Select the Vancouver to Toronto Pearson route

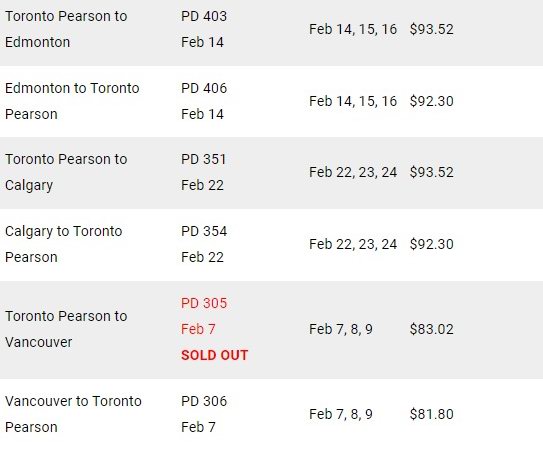click(73, 414)
